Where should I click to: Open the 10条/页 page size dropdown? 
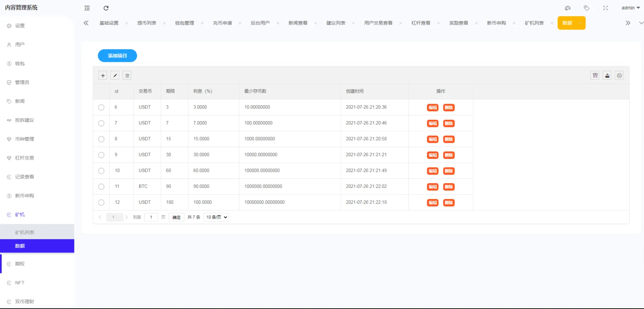[x=216, y=217]
